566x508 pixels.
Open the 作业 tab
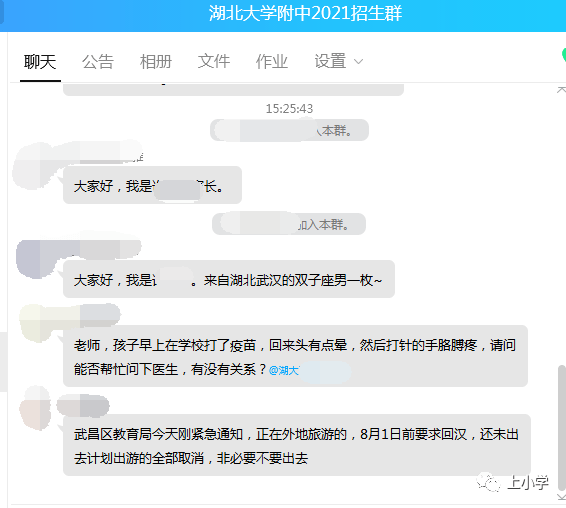pyautogui.click(x=271, y=61)
